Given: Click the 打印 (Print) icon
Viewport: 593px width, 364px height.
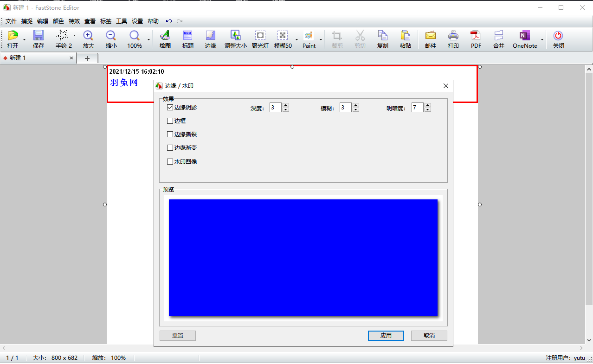Looking at the screenshot, I should pyautogui.click(x=453, y=40).
